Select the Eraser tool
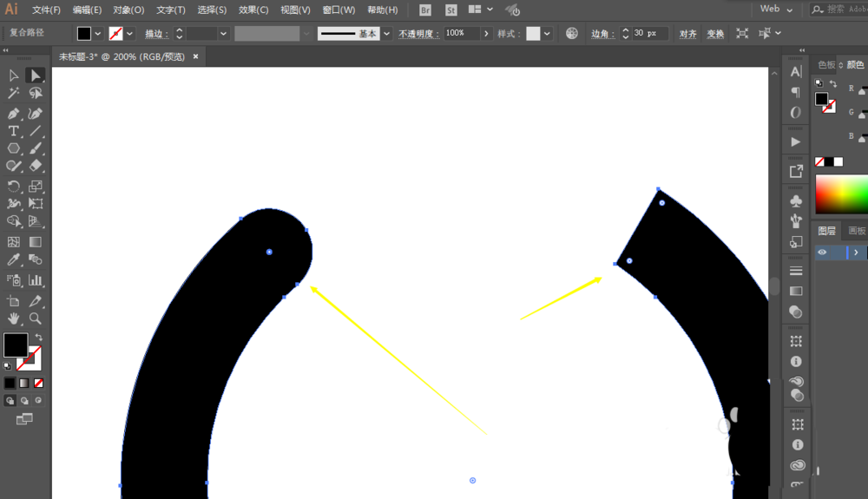 tap(36, 166)
